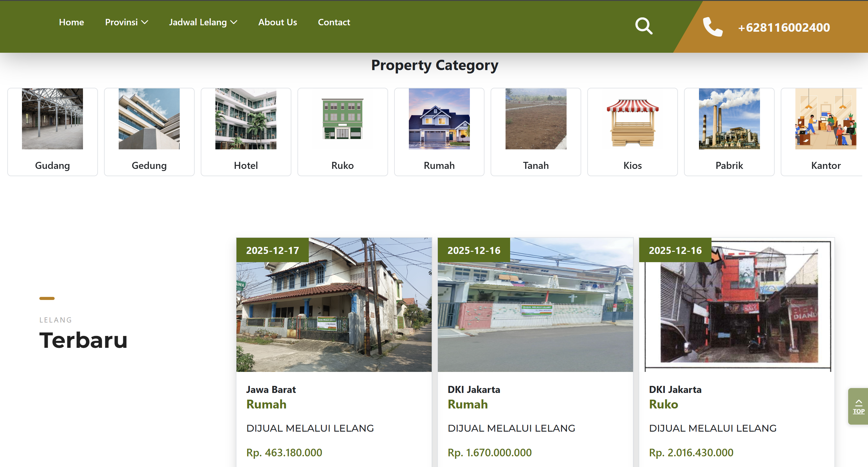This screenshot has width=868, height=467.
Task: Click the Gedung building category card
Action: [x=149, y=132]
